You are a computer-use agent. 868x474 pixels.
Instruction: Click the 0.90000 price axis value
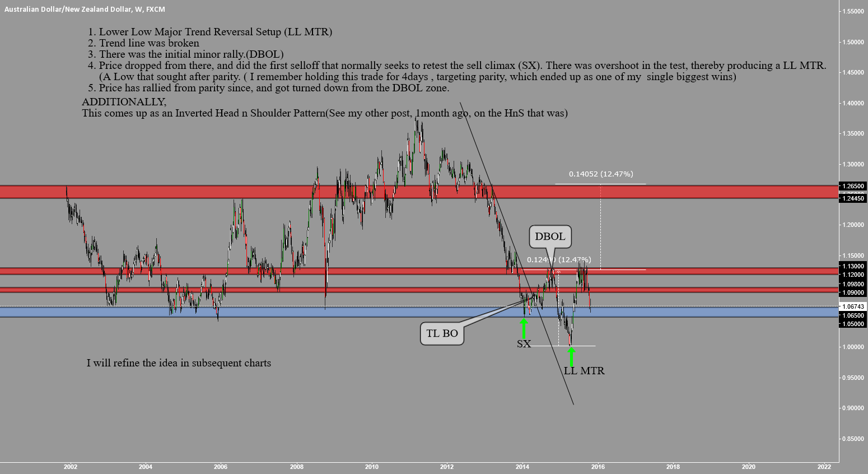click(853, 408)
